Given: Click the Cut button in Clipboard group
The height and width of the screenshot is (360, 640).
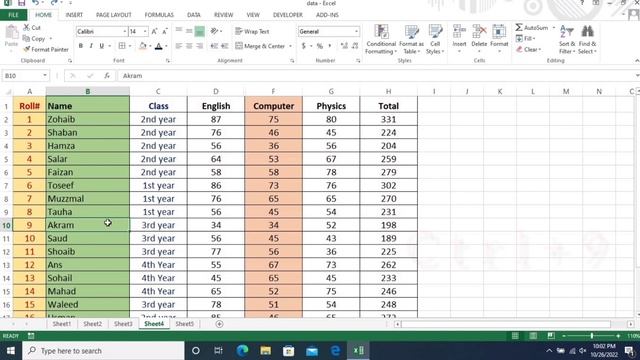Looking at the screenshot, I should pyautogui.click(x=32, y=27).
